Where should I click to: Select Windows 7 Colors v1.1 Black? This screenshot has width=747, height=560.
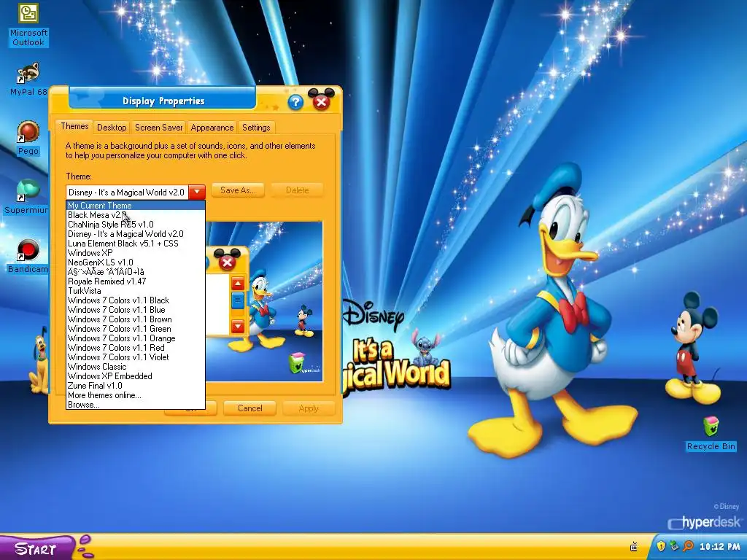(135, 300)
